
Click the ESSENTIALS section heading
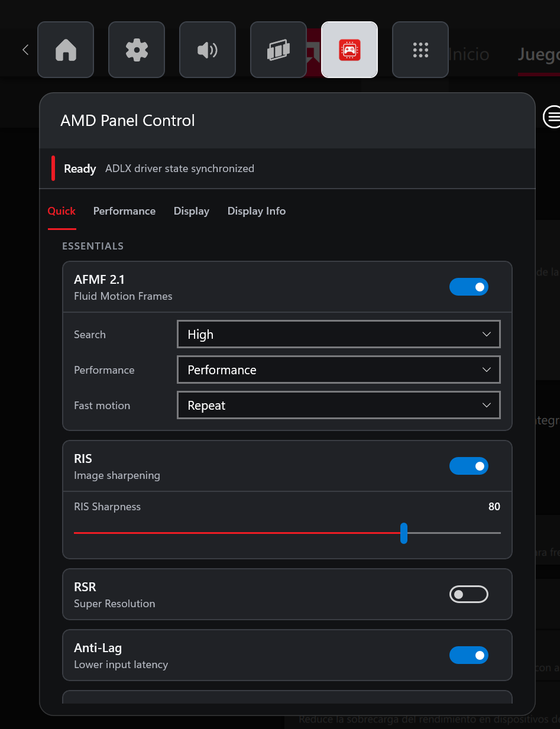point(93,246)
